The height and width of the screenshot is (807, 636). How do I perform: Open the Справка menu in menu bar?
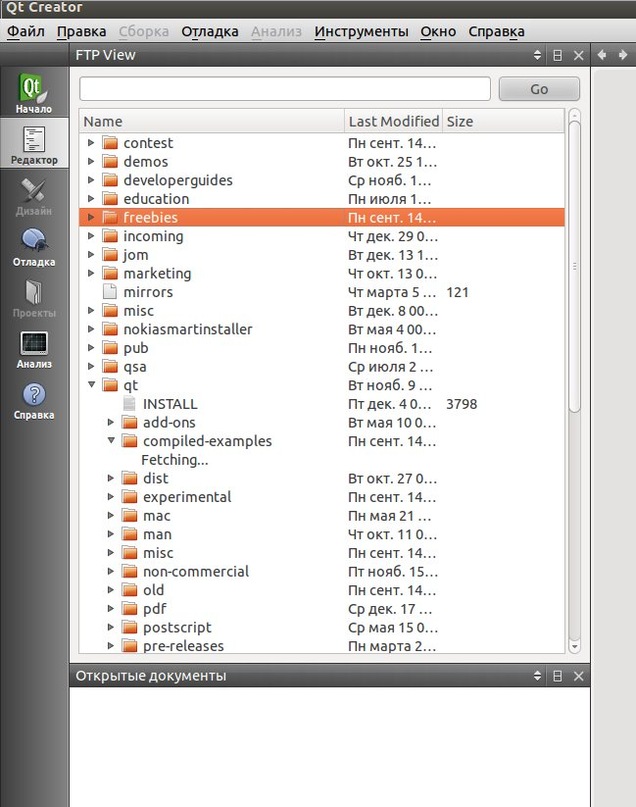click(497, 31)
